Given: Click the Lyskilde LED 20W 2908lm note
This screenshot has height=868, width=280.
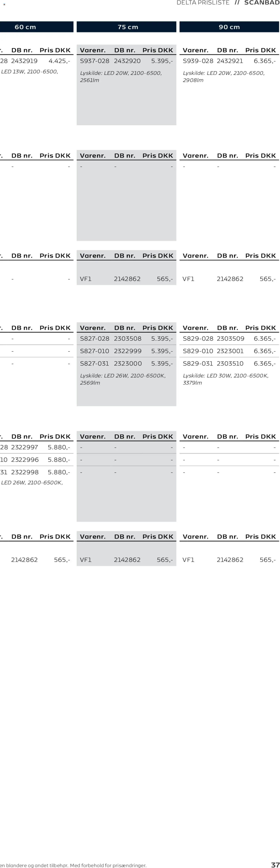Looking at the screenshot, I should pos(223,77).
